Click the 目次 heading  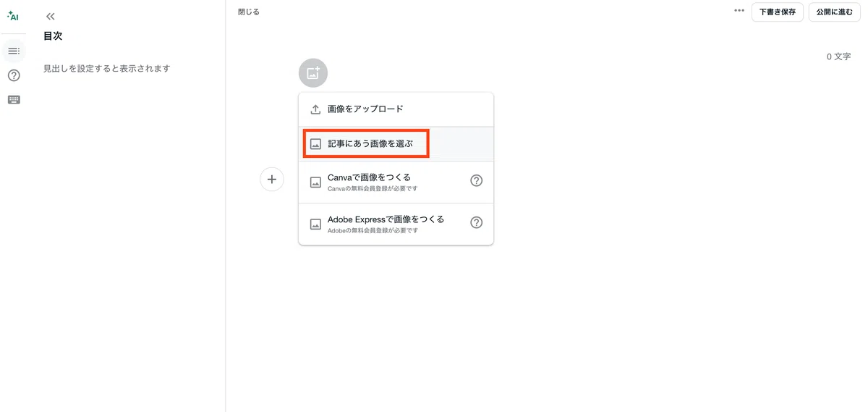click(53, 36)
